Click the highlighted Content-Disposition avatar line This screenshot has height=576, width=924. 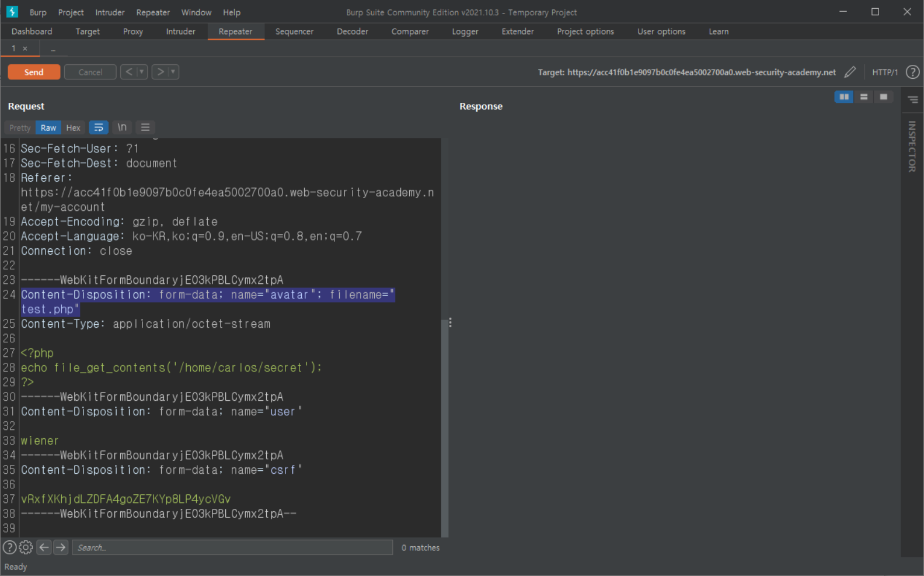[x=208, y=302]
